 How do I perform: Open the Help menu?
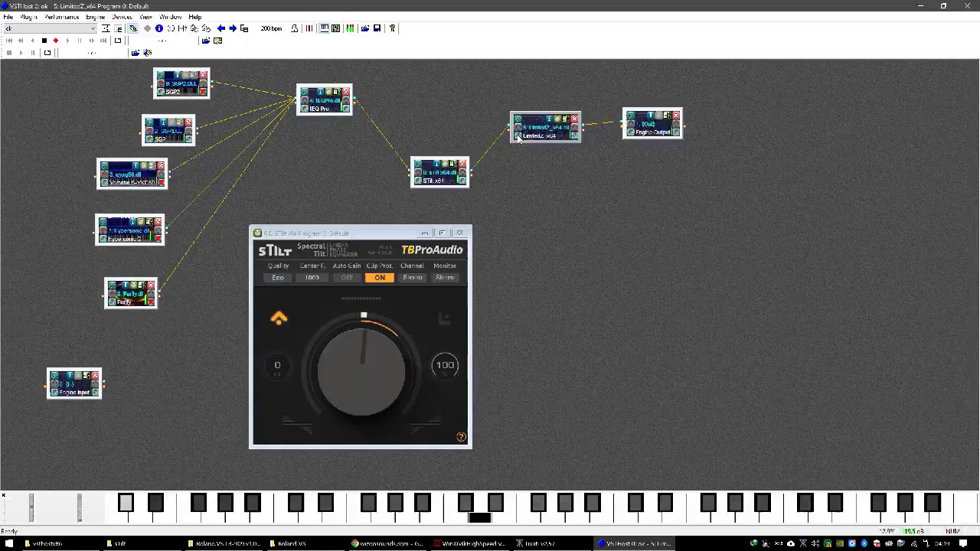click(195, 17)
